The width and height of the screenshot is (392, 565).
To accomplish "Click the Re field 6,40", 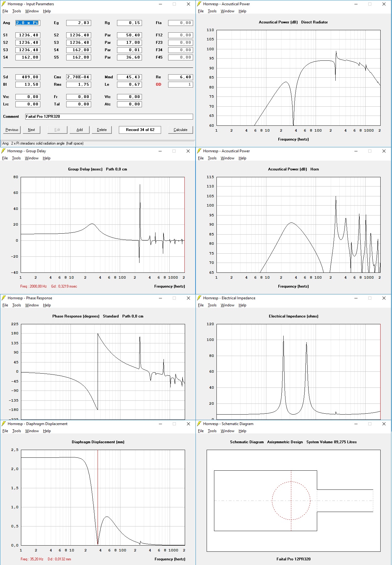I will [180, 77].
